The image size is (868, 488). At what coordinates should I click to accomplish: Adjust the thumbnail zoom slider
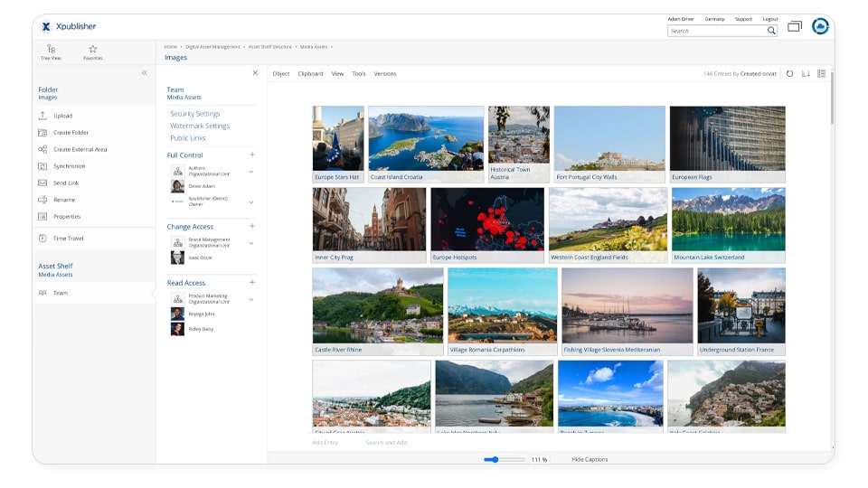504,459
